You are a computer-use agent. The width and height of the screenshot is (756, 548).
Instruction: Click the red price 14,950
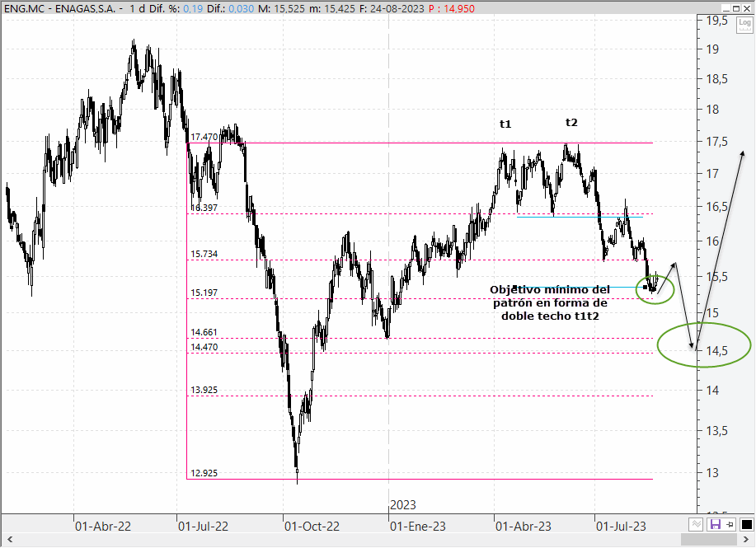click(458, 9)
